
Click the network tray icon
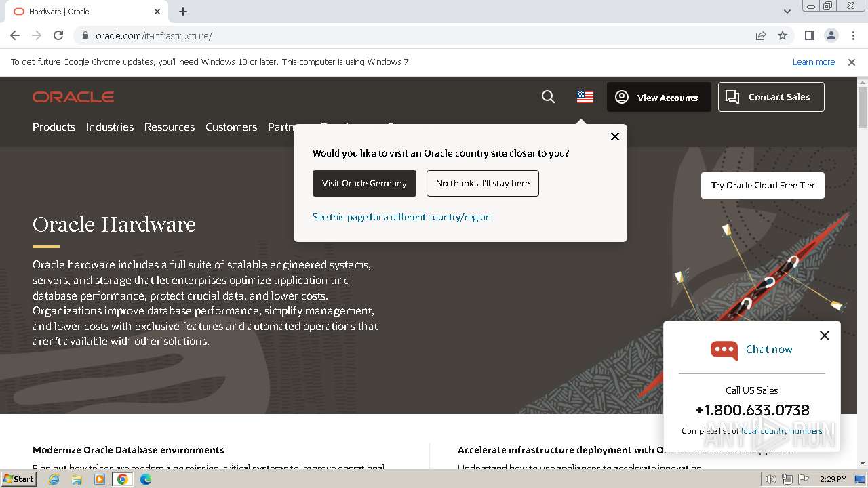click(787, 479)
